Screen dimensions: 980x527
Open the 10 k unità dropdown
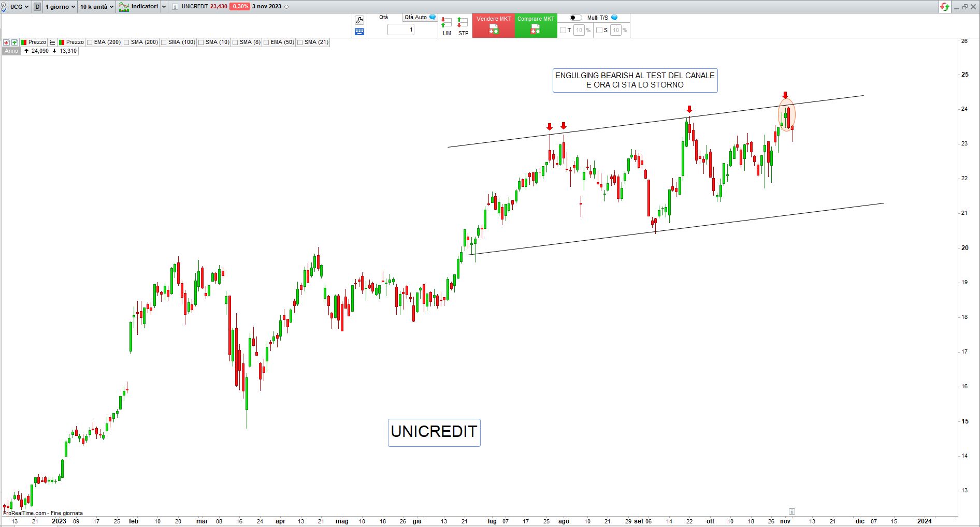(x=96, y=7)
